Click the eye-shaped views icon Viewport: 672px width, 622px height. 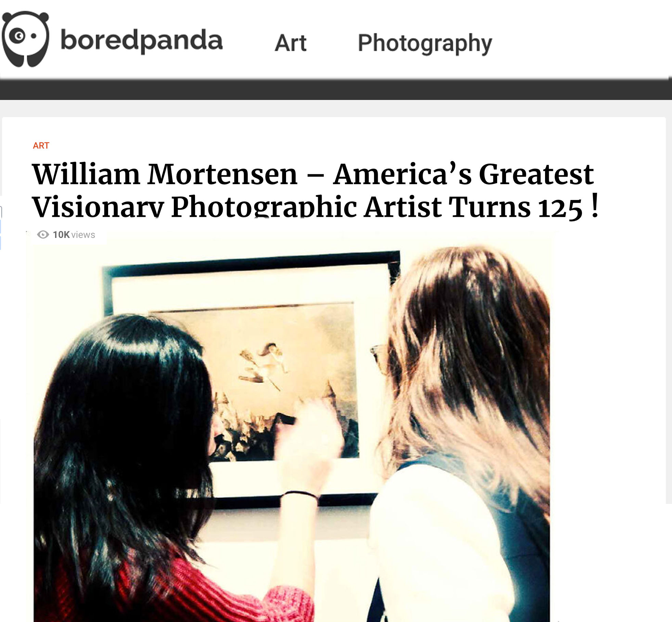click(x=43, y=234)
